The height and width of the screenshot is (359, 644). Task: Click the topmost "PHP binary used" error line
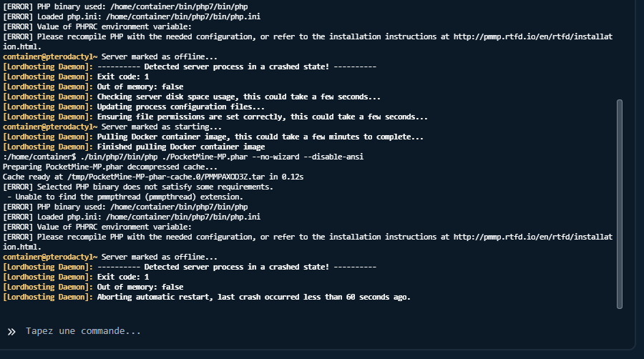tap(125, 6)
